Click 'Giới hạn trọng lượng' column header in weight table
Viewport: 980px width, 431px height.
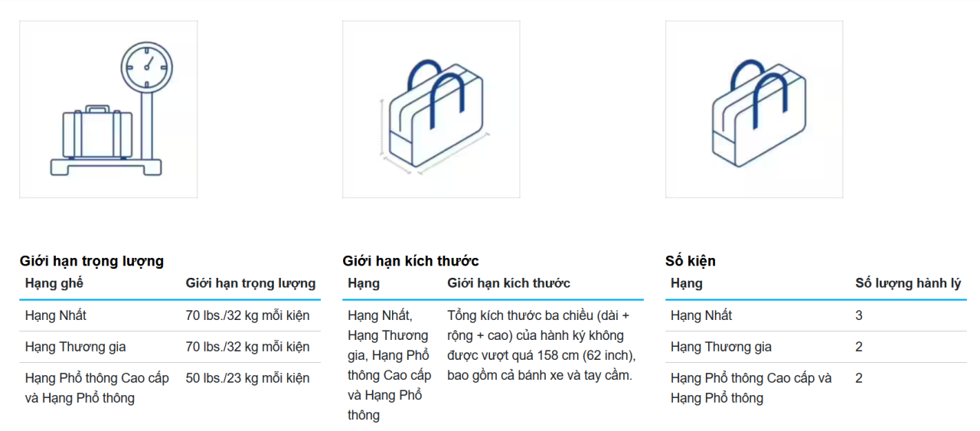coord(250,283)
